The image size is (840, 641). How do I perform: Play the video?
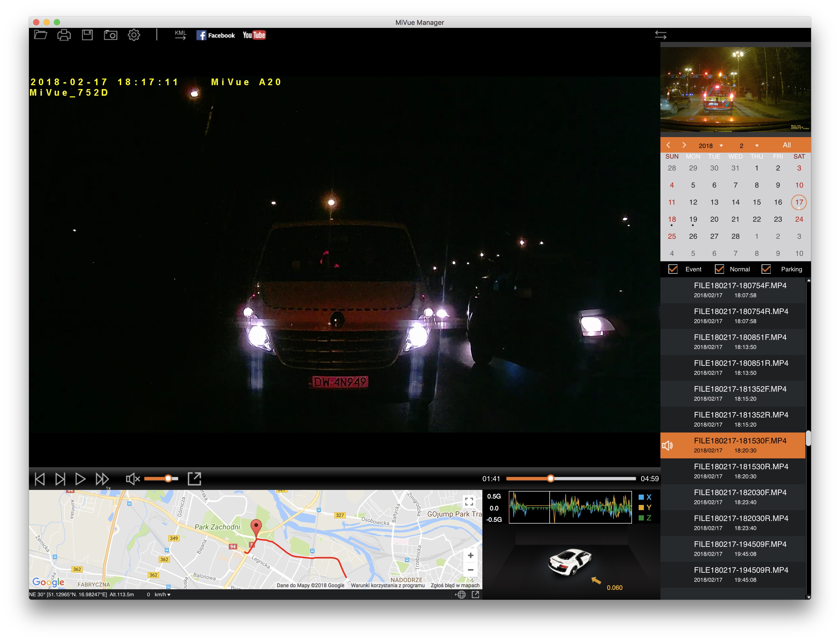80,479
